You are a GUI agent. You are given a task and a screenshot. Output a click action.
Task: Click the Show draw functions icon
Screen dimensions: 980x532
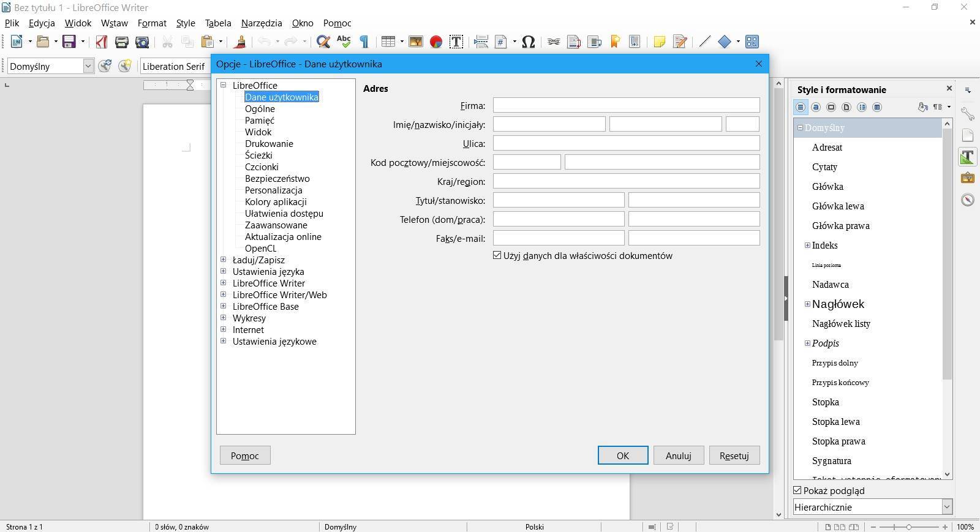pos(752,42)
